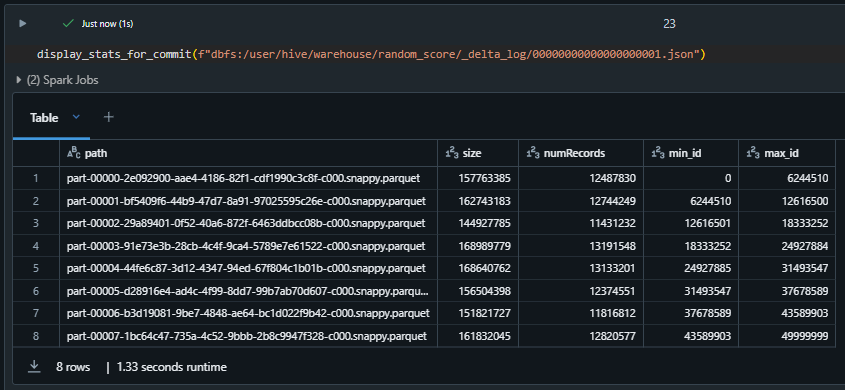Select row 1 by its row number
The width and height of the screenshot is (845, 390).
click(x=36, y=178)
